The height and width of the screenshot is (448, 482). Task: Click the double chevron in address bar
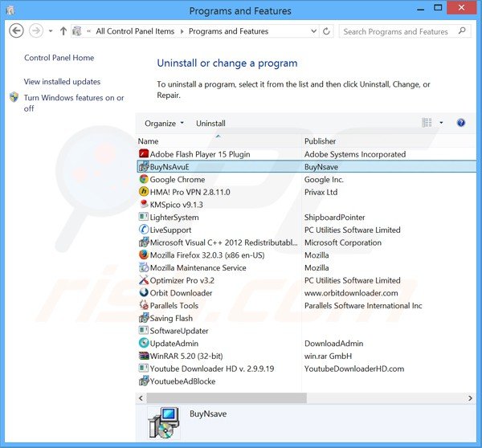tap(89, 31)
